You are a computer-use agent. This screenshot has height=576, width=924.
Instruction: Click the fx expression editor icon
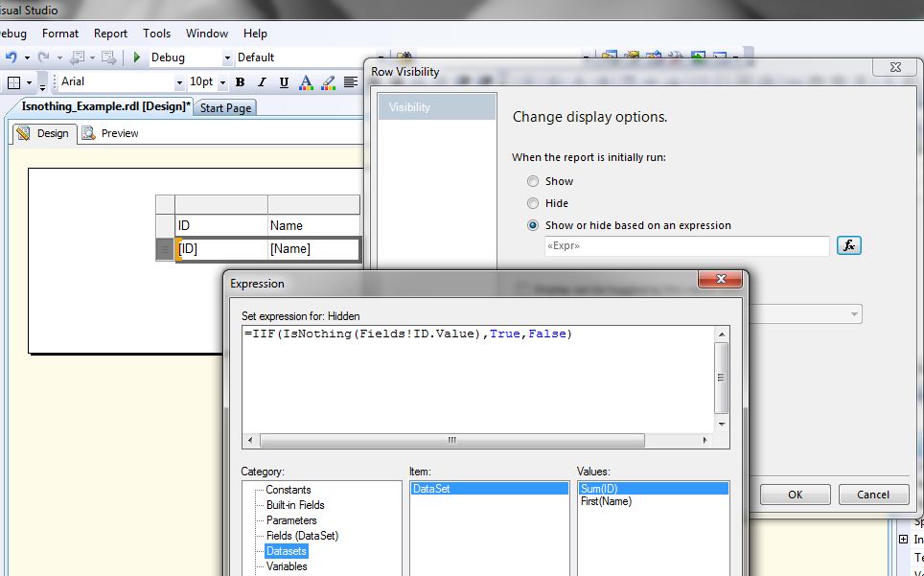[x=849, y=245]
